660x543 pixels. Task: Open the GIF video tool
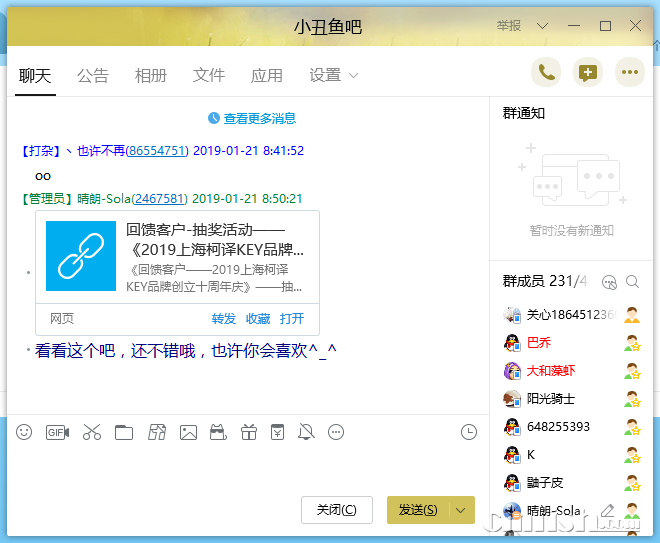pos(57,432)
